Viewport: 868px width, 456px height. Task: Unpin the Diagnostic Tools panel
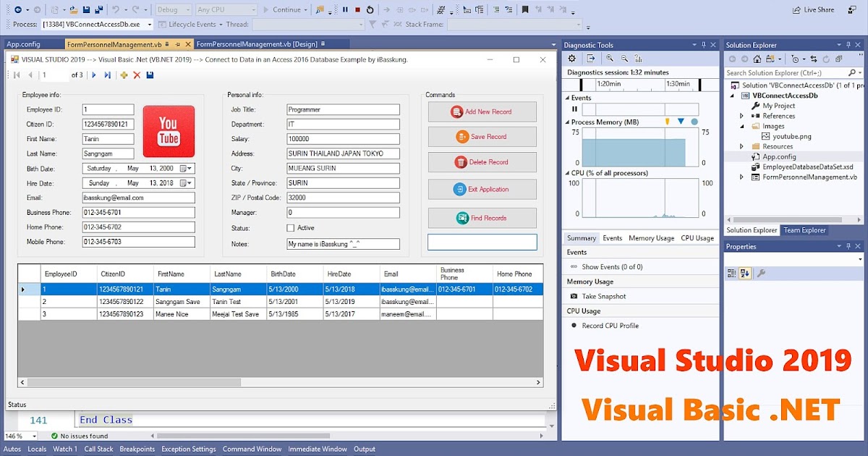tap(704, 45)
